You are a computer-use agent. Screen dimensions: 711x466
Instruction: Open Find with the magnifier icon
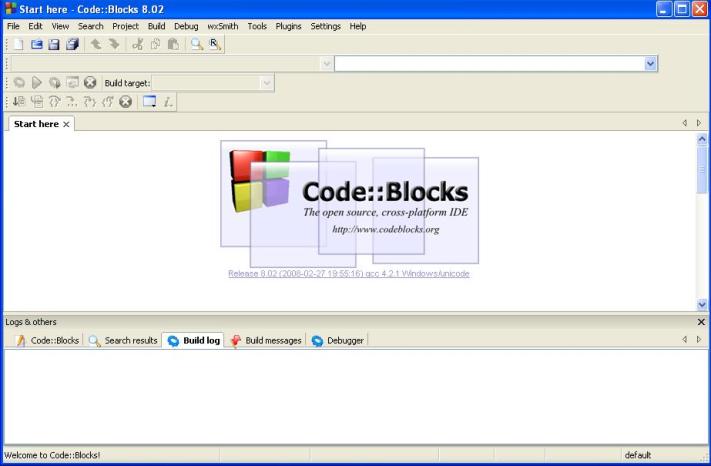(x=197, y=44)
